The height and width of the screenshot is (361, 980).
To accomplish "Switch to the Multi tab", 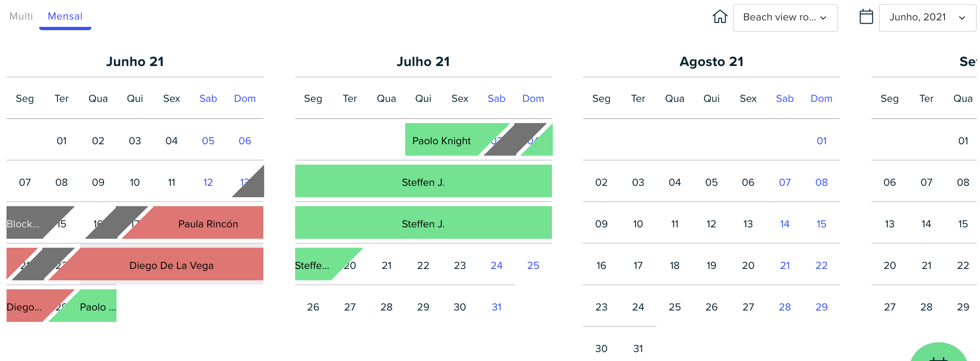I will [x=21, y=16].
